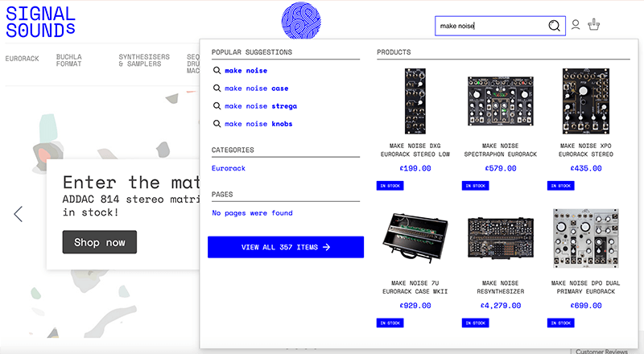Go to Signal Sounds home logo
The width and height of the screenshot is (644, 354).
click(x=41, y=23)
